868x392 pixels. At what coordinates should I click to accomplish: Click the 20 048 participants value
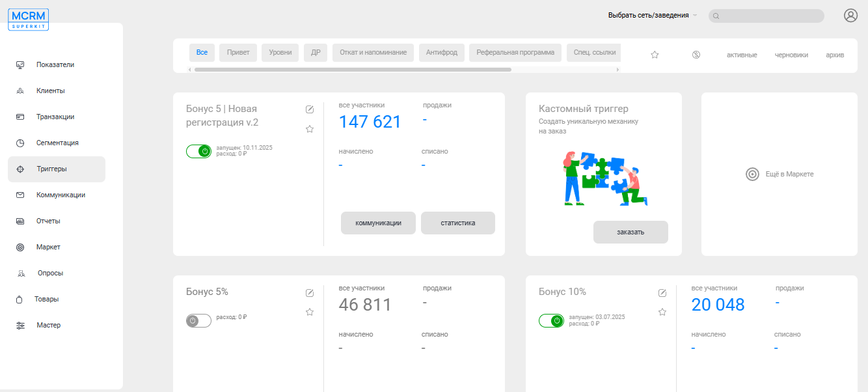click(x=718, y=305)
